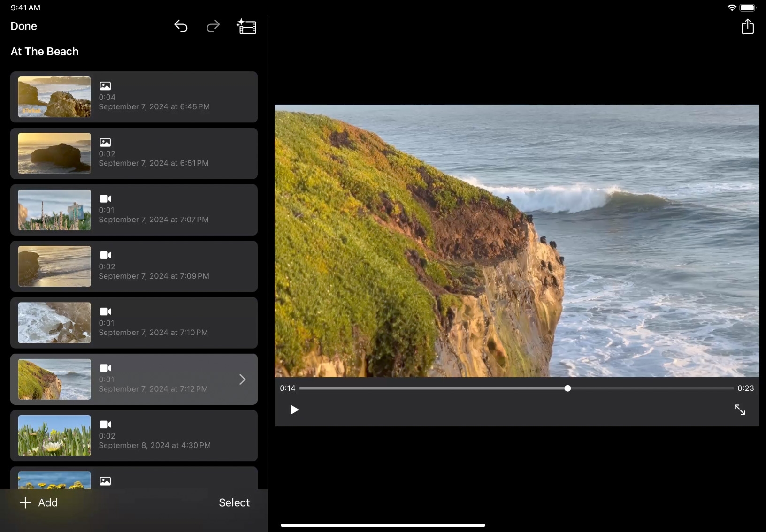
Task: Click the photo icon on the 6:45 PM clip
Action: (105, 86)
